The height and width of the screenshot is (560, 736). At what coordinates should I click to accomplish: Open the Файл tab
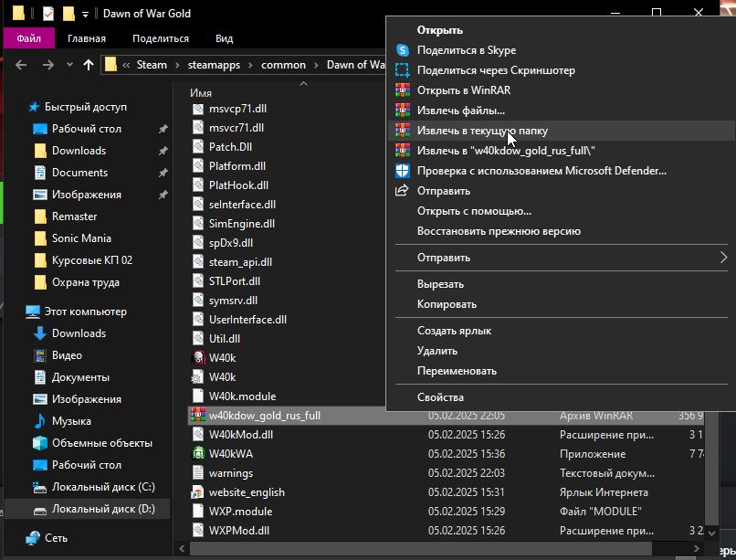pos(29,38)
